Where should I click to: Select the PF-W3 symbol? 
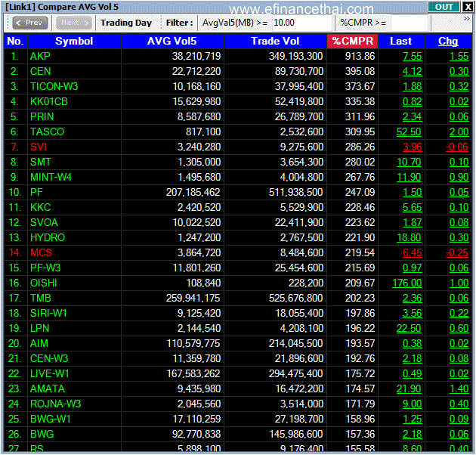[45, 268]
